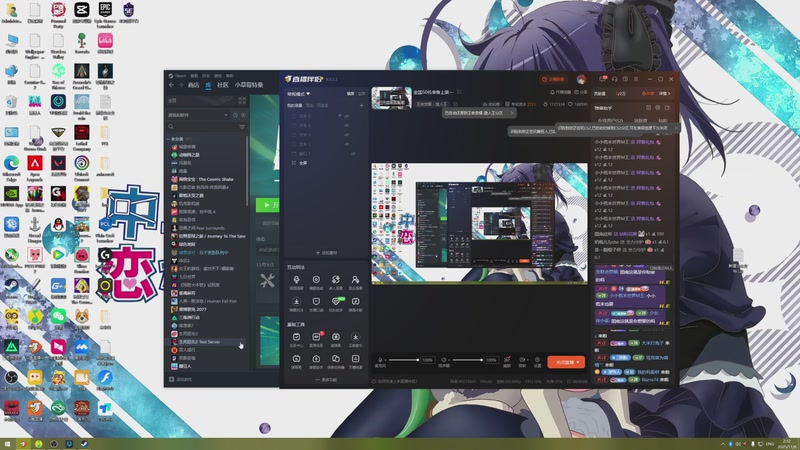Click Add a Game at Steam bottom
Screen dimensions: 800x450
pyautogui.click(x=181, y=379)
